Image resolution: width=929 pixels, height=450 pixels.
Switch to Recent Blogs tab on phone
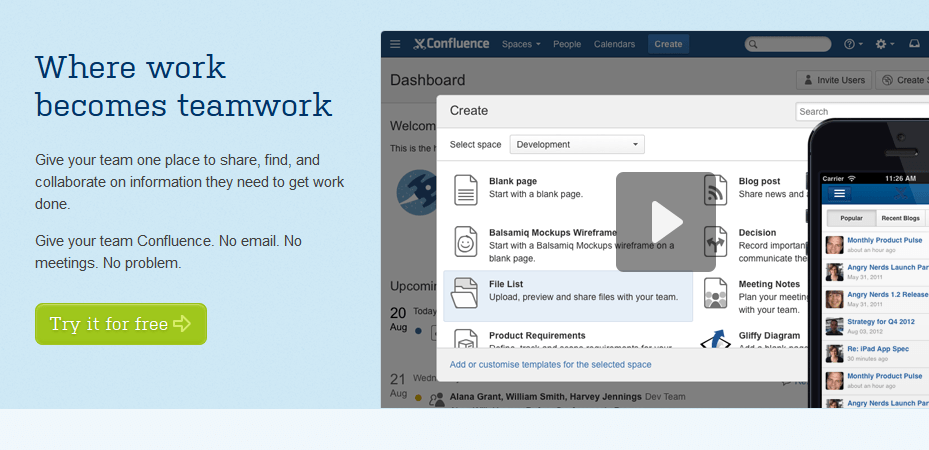coord(900,218)
